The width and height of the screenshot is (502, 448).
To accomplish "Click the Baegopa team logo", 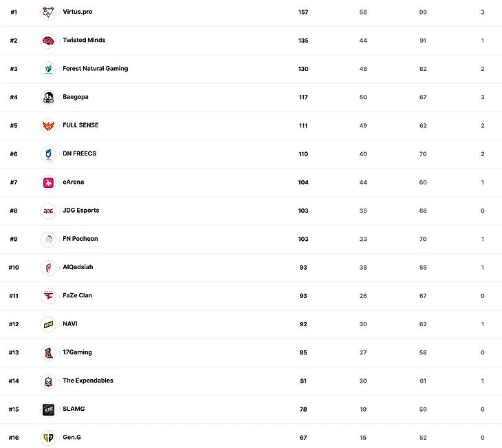I will [x=48, y=97].
